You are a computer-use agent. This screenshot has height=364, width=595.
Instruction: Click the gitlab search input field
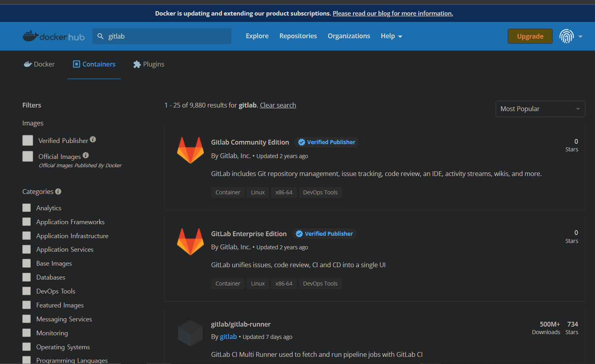click(x=162, y=36)
